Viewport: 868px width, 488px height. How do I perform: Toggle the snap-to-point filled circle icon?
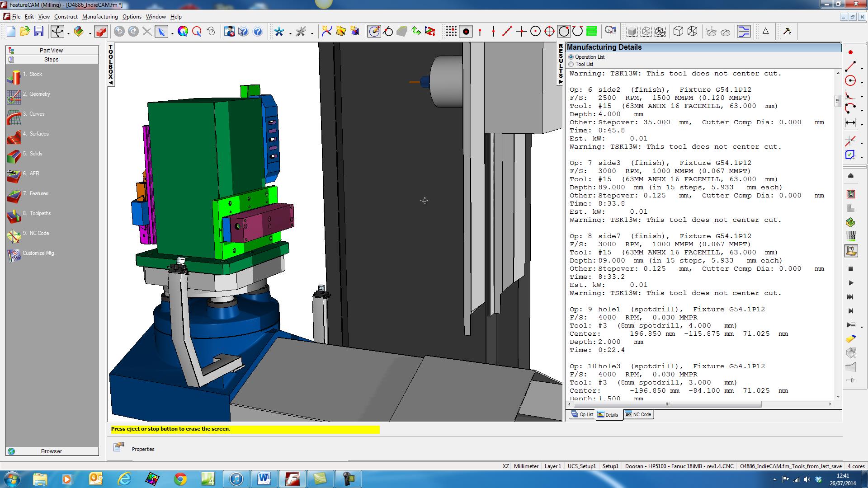[466, 31]
